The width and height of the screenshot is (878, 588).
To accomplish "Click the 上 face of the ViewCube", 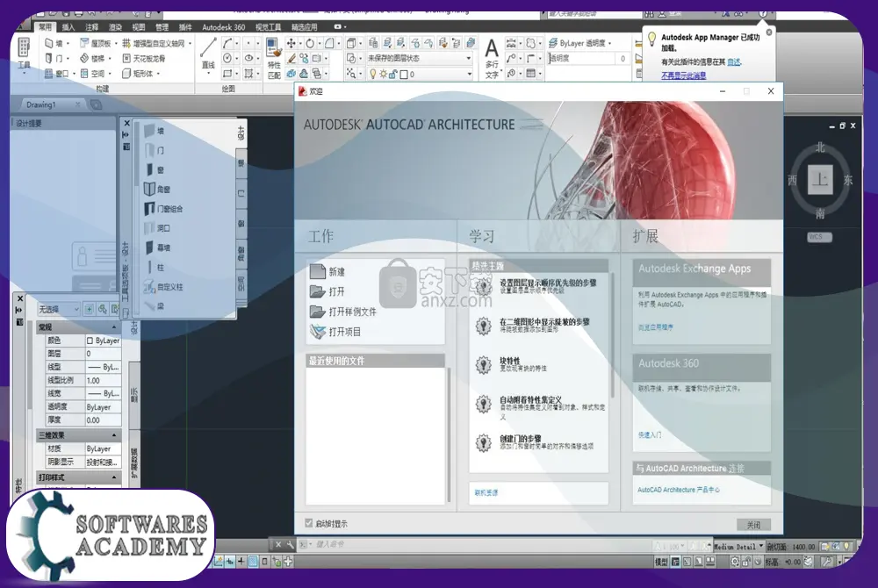I will pos(820,180).
